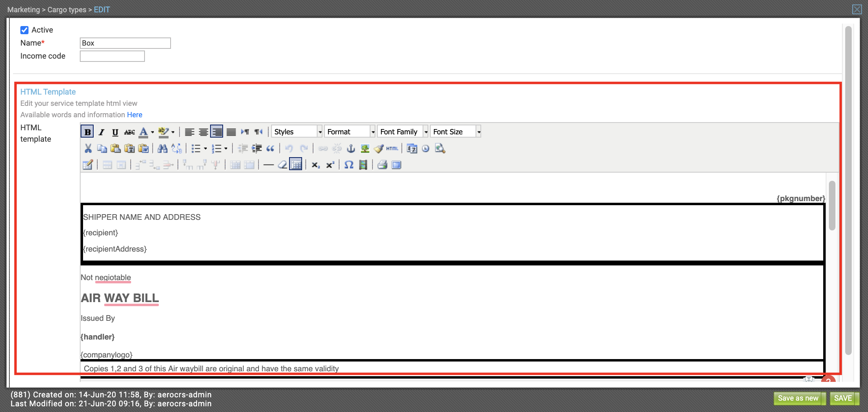Click the EDIT breadcrumb item
Screen dimensions: 868x412
pyautogui.click(x=102, y=9)
